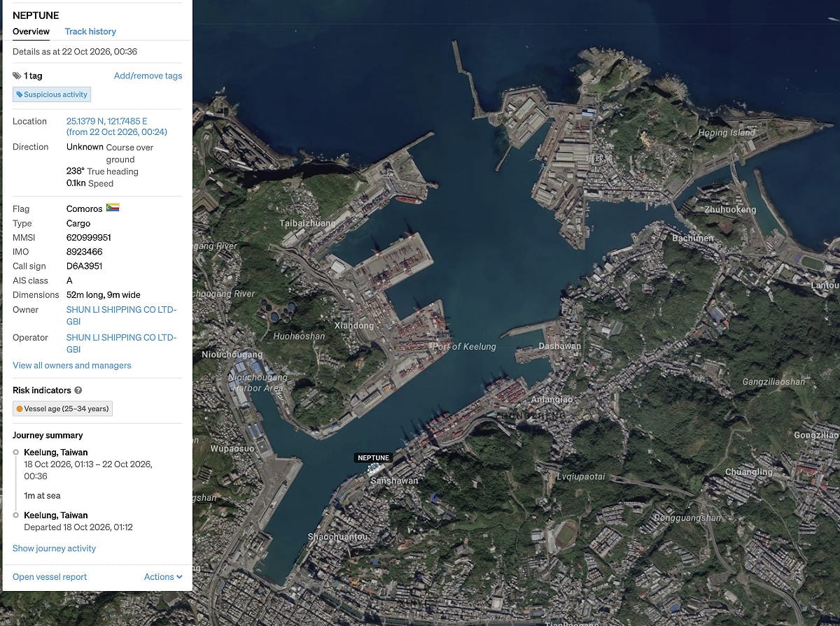Click the 'Hoping Island' map label
This screenshot has width=840, height=626.
(727, 133)
